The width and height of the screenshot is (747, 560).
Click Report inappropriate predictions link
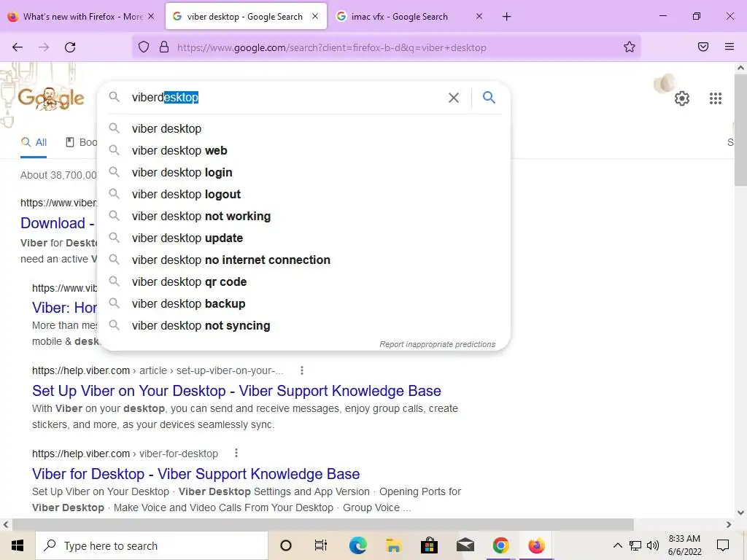coord(438,344)
